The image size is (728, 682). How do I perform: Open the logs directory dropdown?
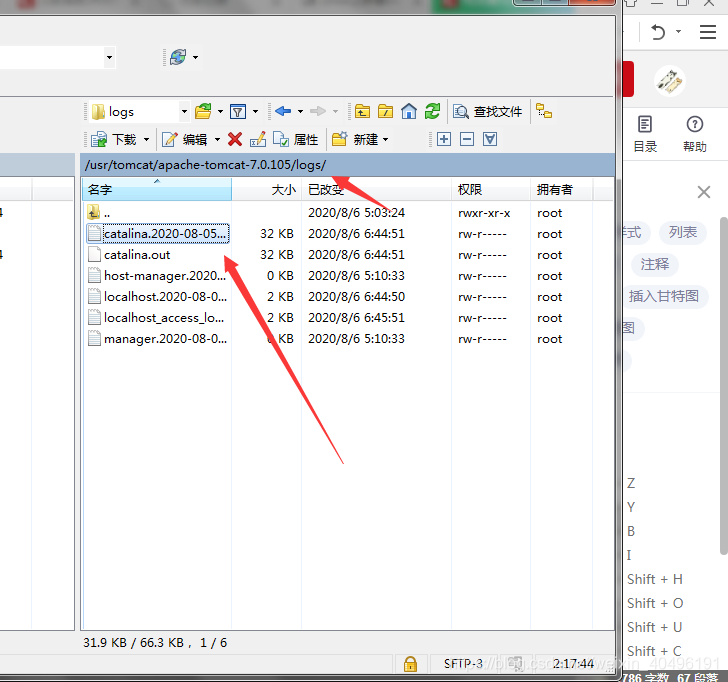[x=184, y=111]
